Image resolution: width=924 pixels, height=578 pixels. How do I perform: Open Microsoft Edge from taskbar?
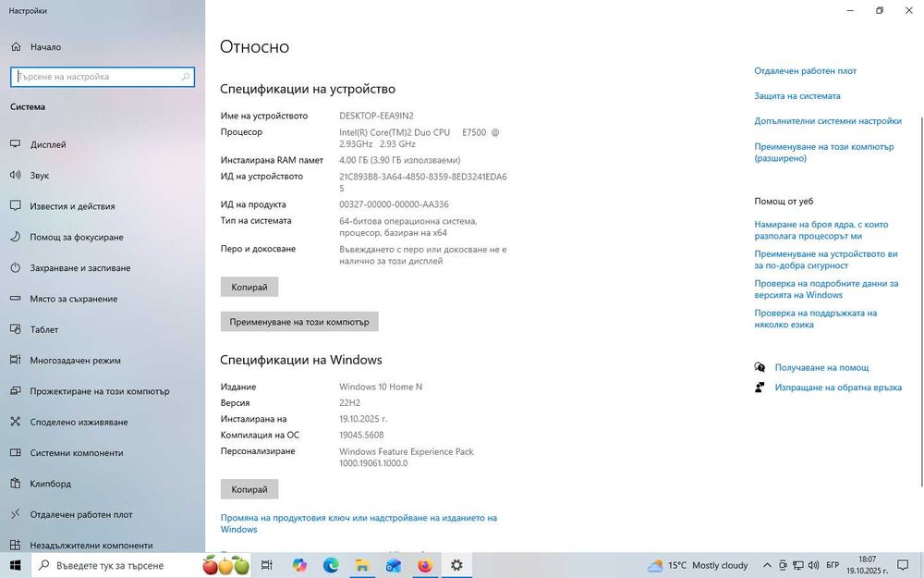331,565
